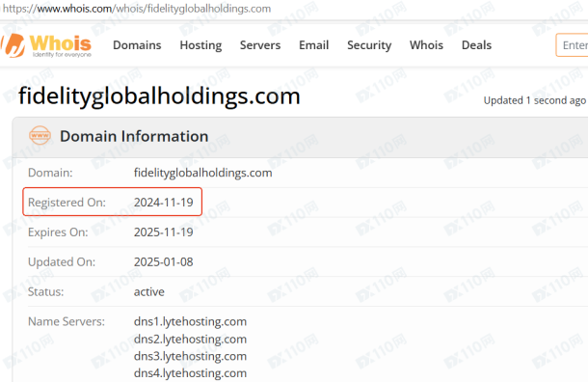Click the 'Expires On:' label
The height and width of the screenshot is (382, 588).
(x=58, y=232)
